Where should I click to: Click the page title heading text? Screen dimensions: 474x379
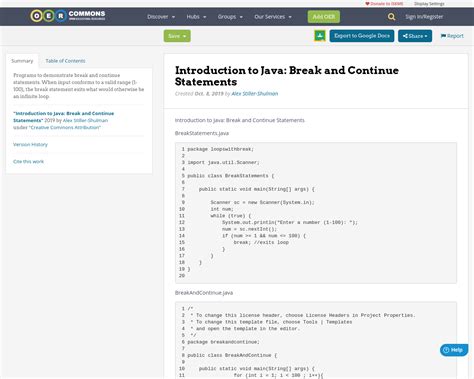(287, 76)
